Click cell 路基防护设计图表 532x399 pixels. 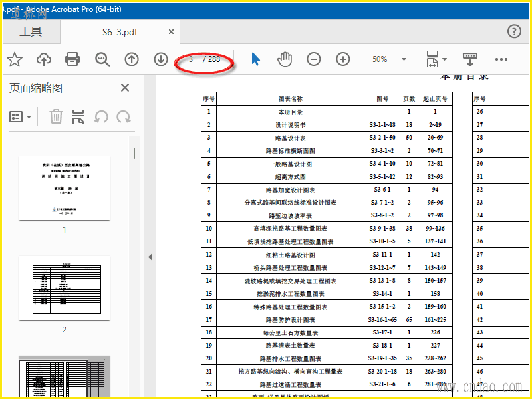coord(291,320)
